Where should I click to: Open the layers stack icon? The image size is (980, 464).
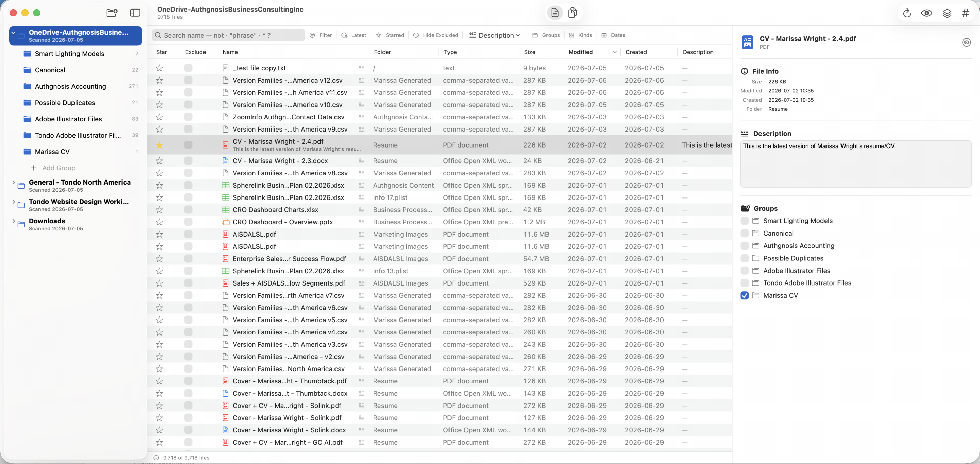(947, 13)
